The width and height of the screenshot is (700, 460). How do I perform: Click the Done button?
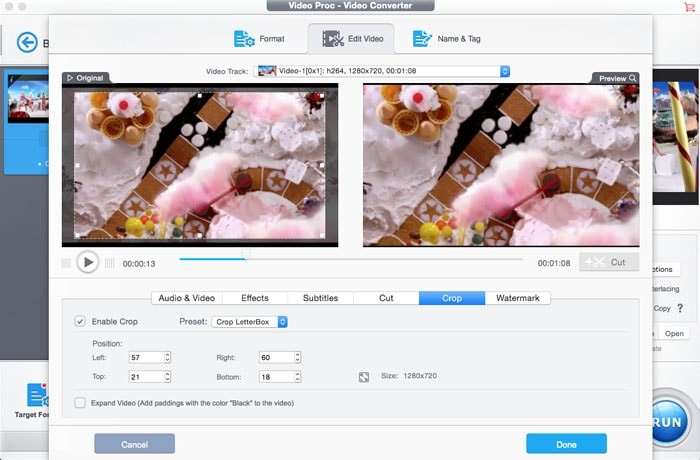[x=566, y=443]
